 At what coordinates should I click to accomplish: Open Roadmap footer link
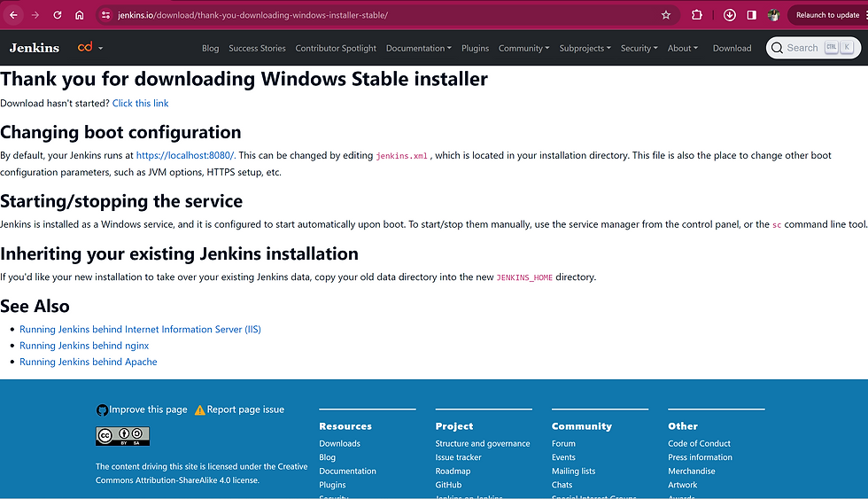pyautogui.click(x=453, y=471)
